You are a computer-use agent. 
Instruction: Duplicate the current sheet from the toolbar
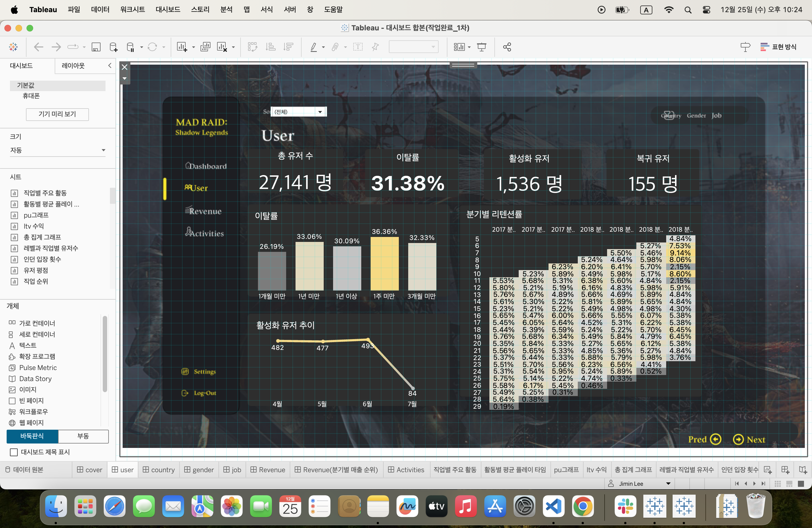(x=205, y=47)
